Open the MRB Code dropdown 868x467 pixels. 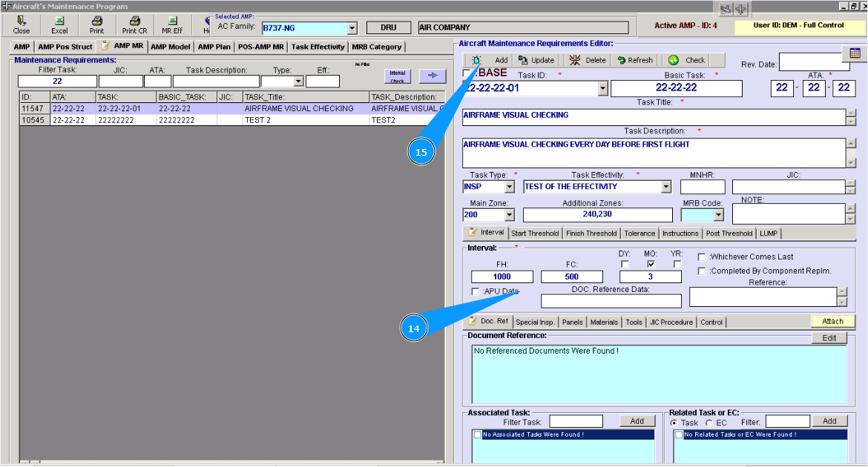click(719, 215)
